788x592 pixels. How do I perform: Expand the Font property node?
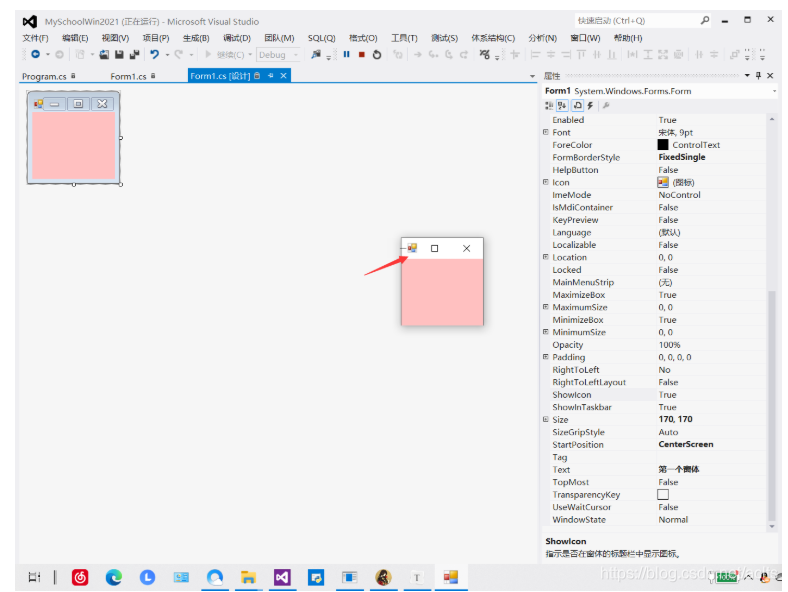tap(546, 132)
